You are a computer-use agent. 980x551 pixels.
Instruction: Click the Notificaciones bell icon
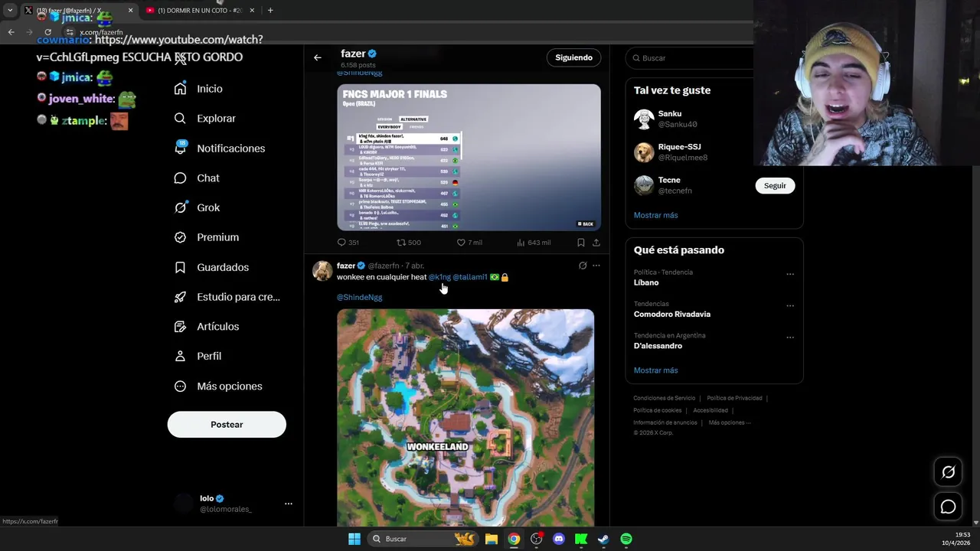[180, 148]
